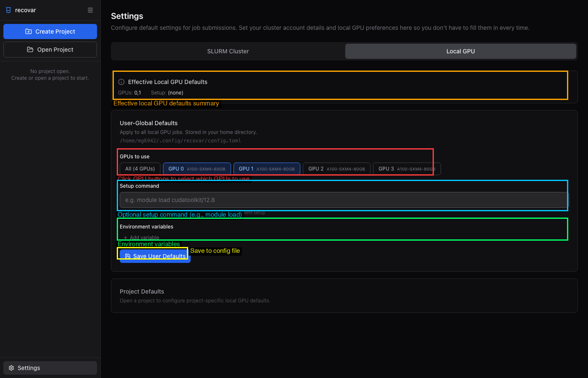This screenshot has width=588, height=378.
Task: Deselect GPU 0 A100-SXM4-80GB
Action: click(197, 169)
